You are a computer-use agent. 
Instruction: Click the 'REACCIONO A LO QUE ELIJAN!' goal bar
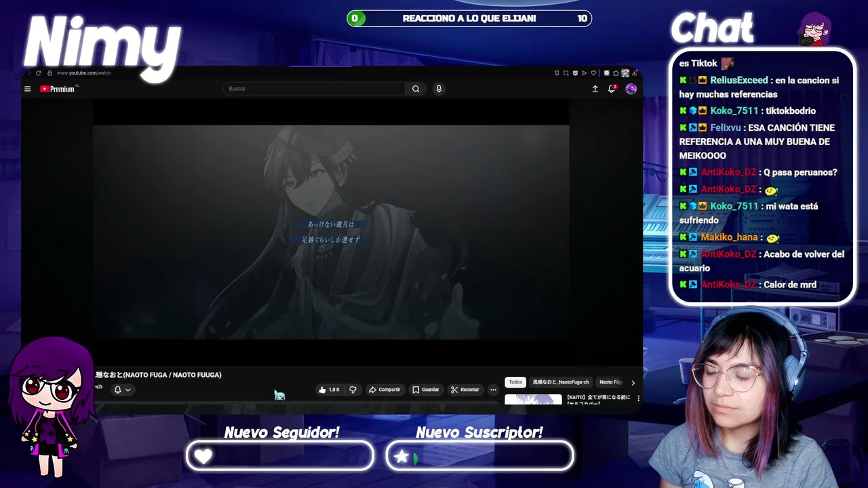469,18
